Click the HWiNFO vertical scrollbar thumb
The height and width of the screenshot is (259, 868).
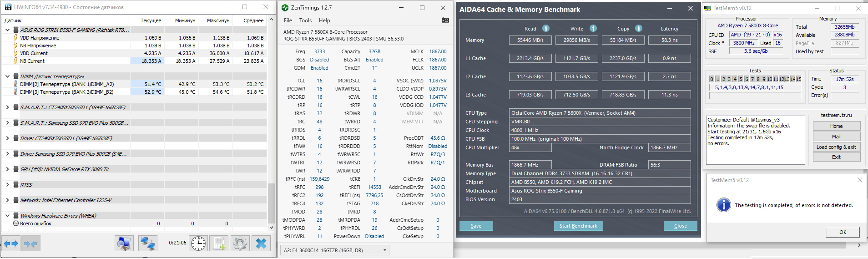point(271,203)
